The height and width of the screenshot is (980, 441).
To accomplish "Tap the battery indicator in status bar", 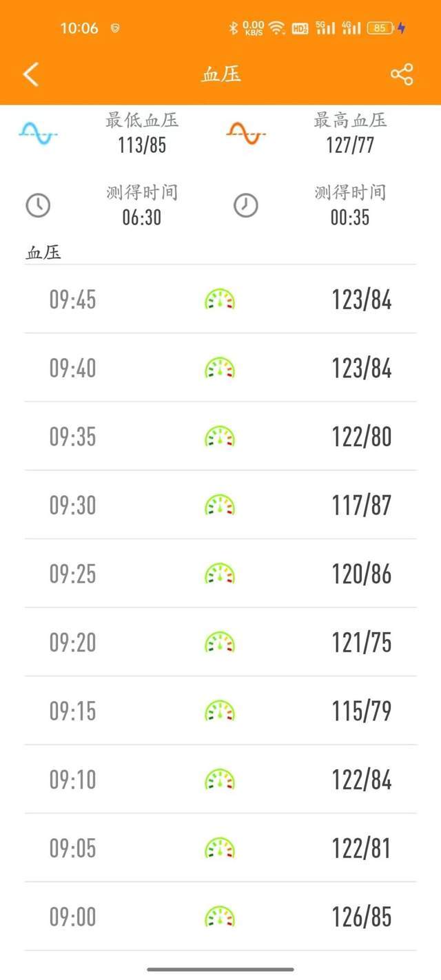I will (x=381, y=28).
